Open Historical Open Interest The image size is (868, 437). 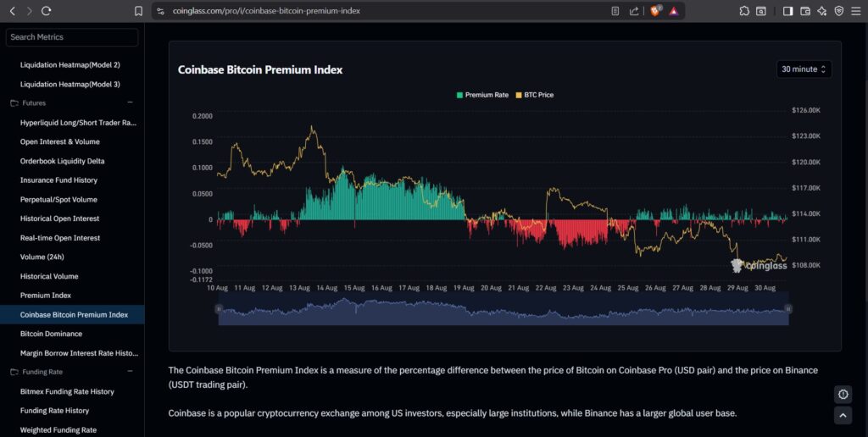(x=60, y=218)
